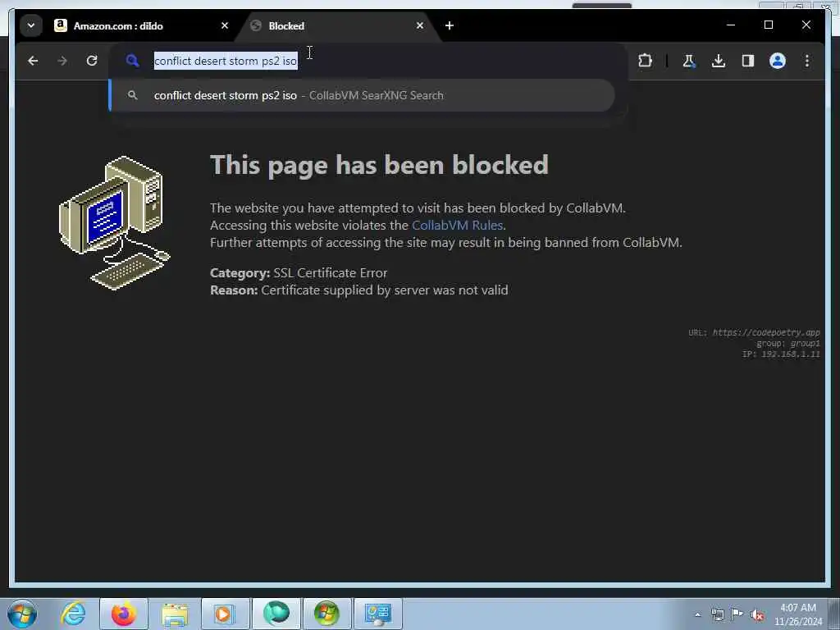Click the address bar search text

[x=226, y=61]
